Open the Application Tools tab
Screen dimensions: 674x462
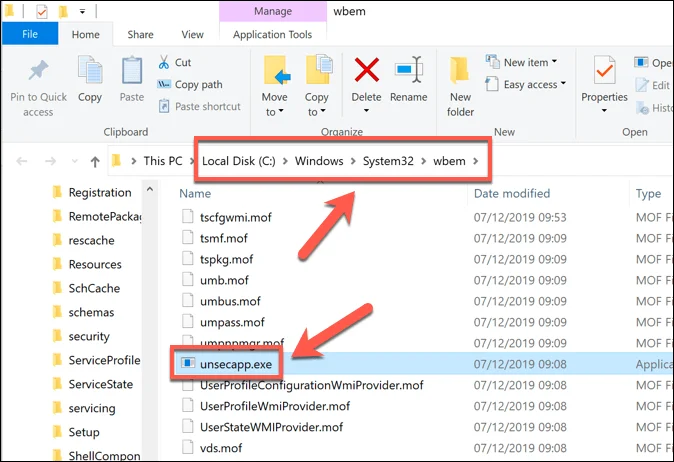click(273, 34)
